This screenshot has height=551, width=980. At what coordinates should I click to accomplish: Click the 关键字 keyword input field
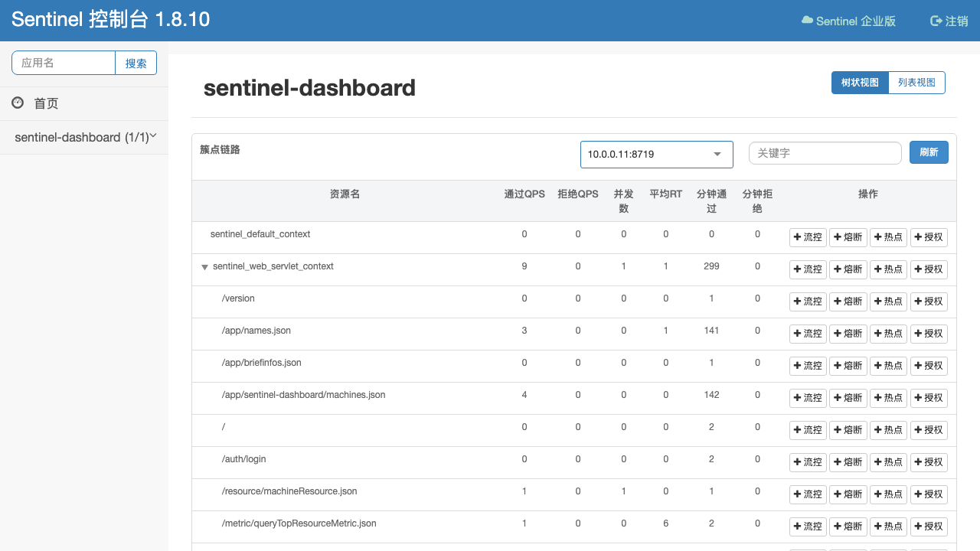tap(825, 153)
